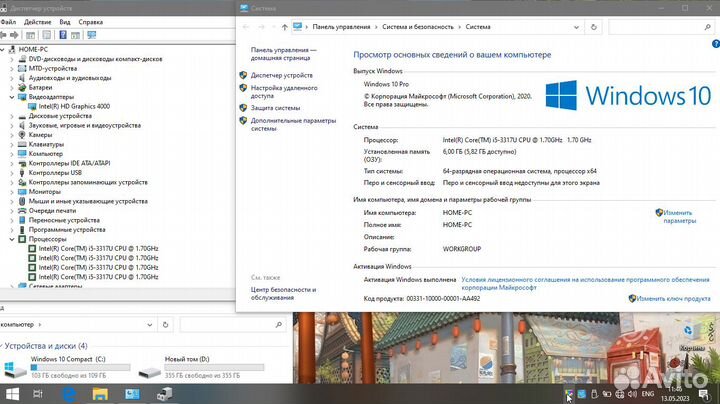Screen dimensions: 720x404
Task: Select the Windows 10 Compact (C:) drive
Action: 67,367
